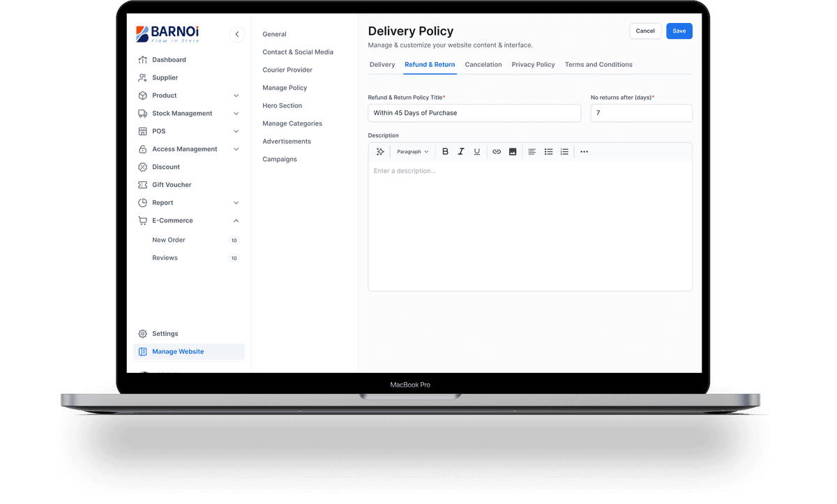837x504 pixels.
Task: Click the No returns after days field
Action: point(641,113)
